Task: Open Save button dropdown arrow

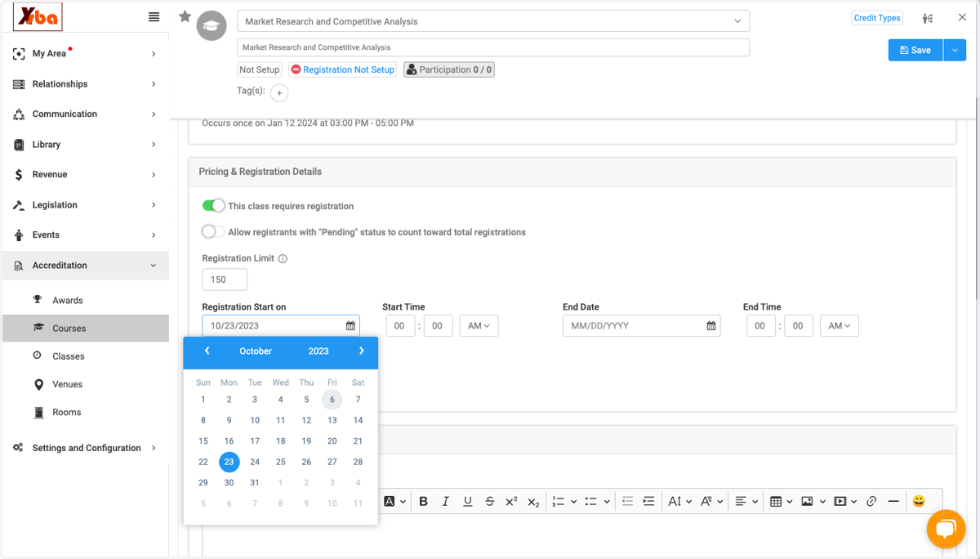Action: (x=955, y=50)
